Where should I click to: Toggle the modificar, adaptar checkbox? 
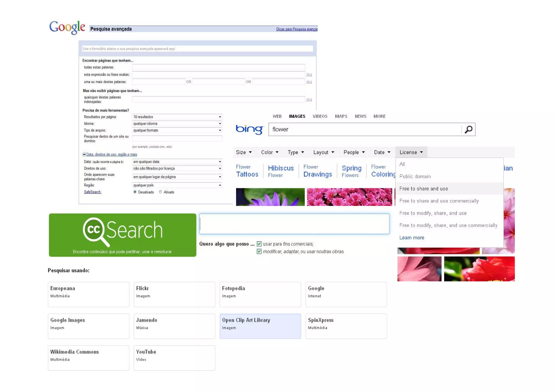pyautogui.click(x=259, y=251)
